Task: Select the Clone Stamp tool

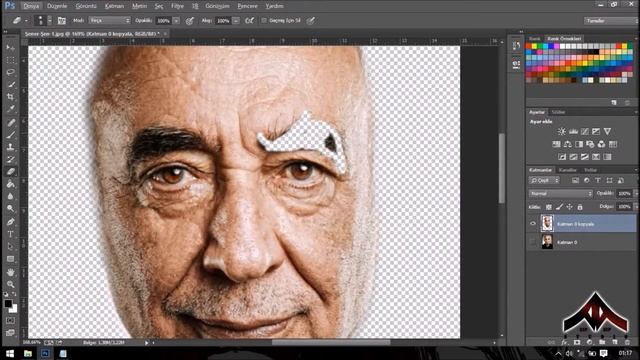Action: [x=11, y=147]
